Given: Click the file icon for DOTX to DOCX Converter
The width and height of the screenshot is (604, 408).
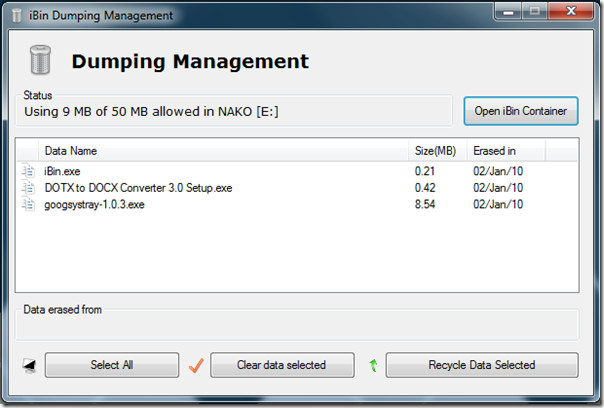Looking at the screenshot, I should 28,188.
